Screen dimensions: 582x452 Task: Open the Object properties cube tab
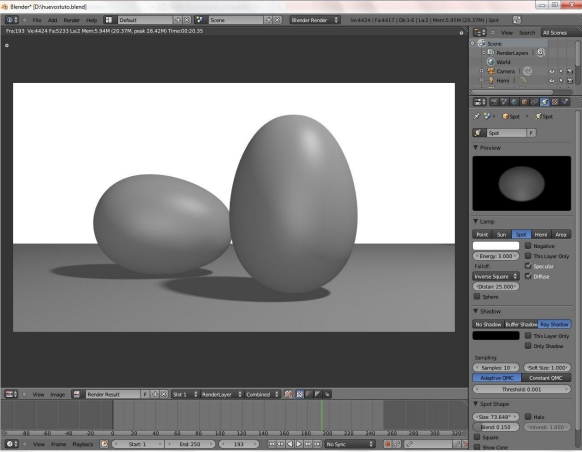tap(524, 102)
